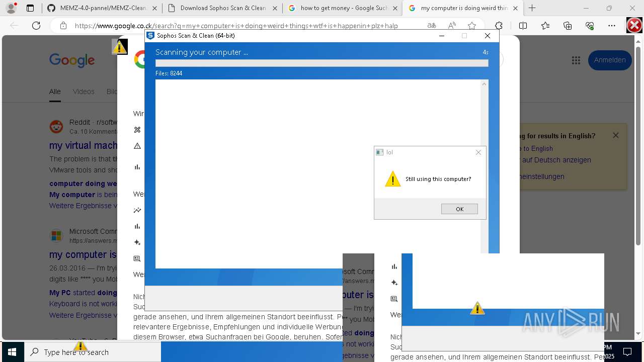The image size is (644, 362).
Task: Minimize the Sophos Scan & Clean window
Action: (442, 36)
